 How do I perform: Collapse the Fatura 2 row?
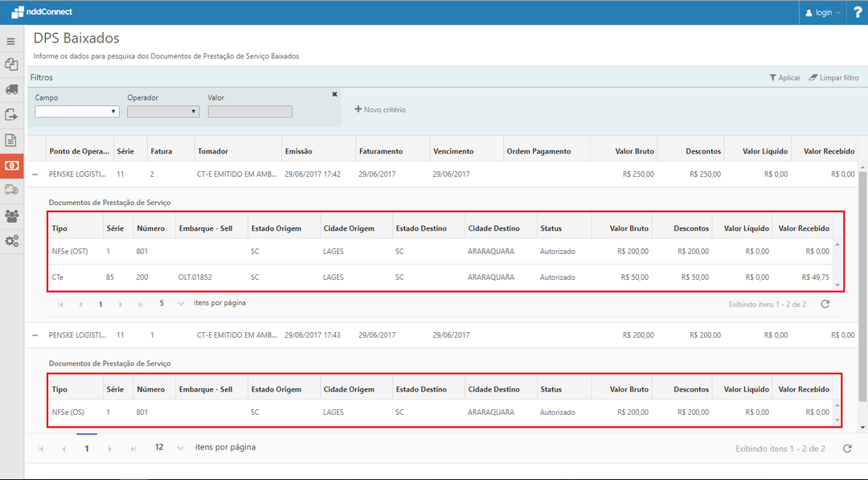(35, 174)
